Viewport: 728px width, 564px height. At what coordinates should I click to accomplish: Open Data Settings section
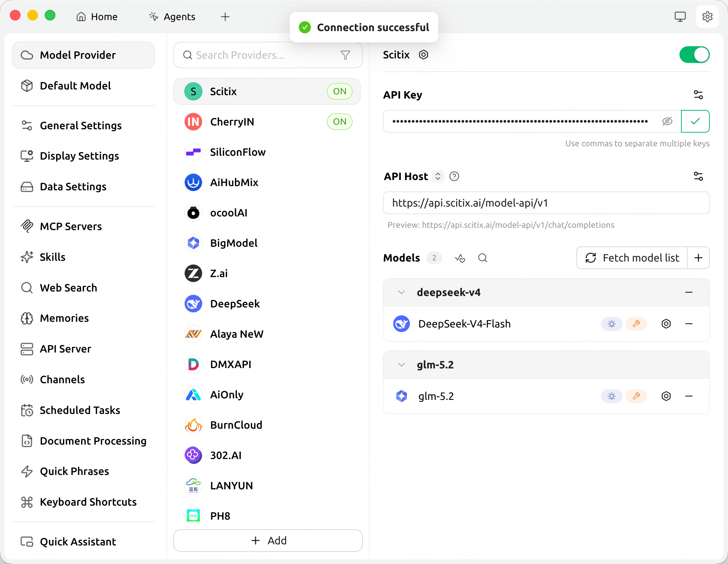pos(83,186)
